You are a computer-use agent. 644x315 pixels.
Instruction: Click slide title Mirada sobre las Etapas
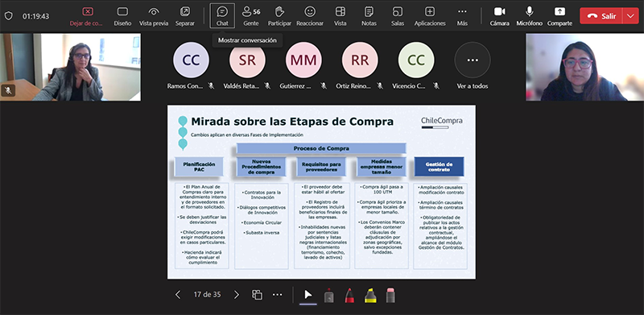292,122
